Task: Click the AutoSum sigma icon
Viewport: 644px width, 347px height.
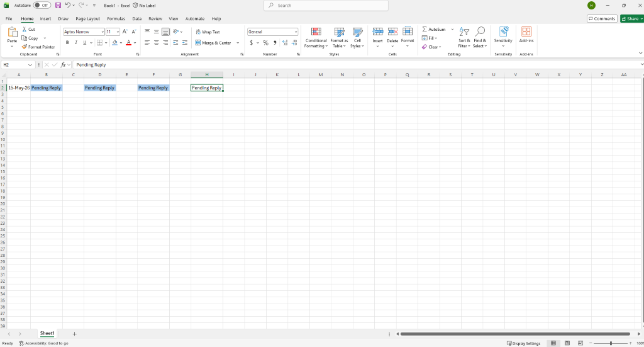Action: [x=425, y=29]
